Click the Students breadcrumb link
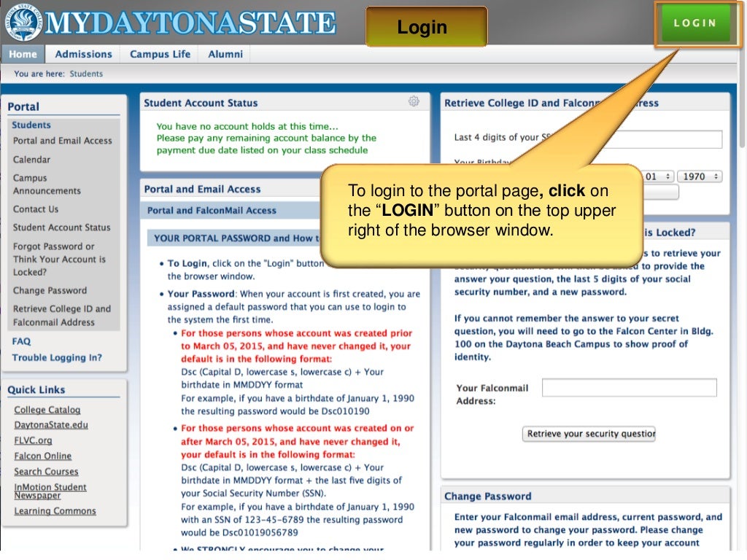747x560 pixels. pyautogui.click(x=86, y=74)
